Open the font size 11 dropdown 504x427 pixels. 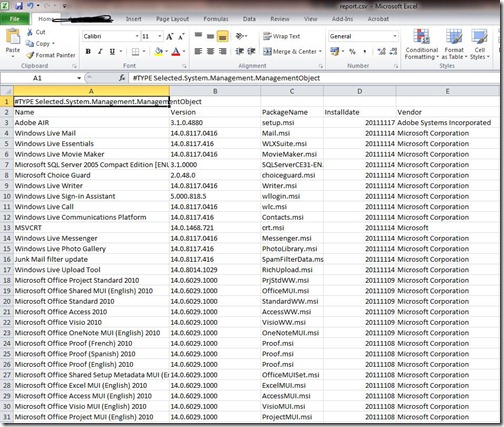coord(160,36)
